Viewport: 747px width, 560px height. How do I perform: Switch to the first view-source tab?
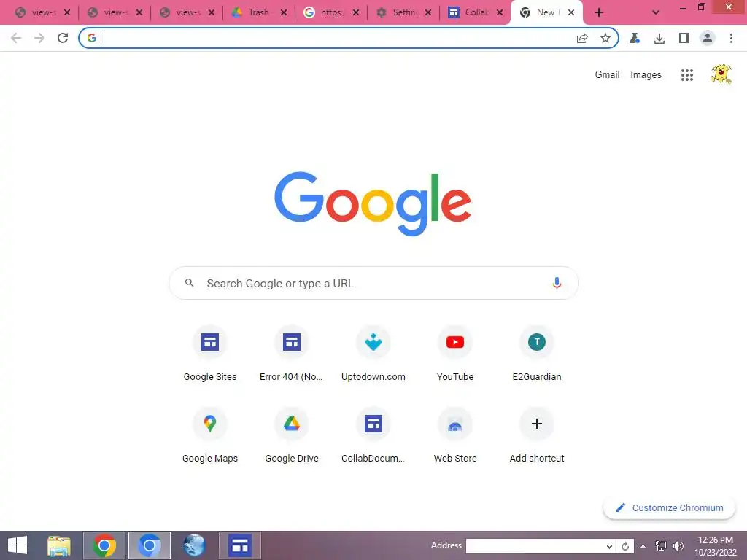click(x=42, y=13)
